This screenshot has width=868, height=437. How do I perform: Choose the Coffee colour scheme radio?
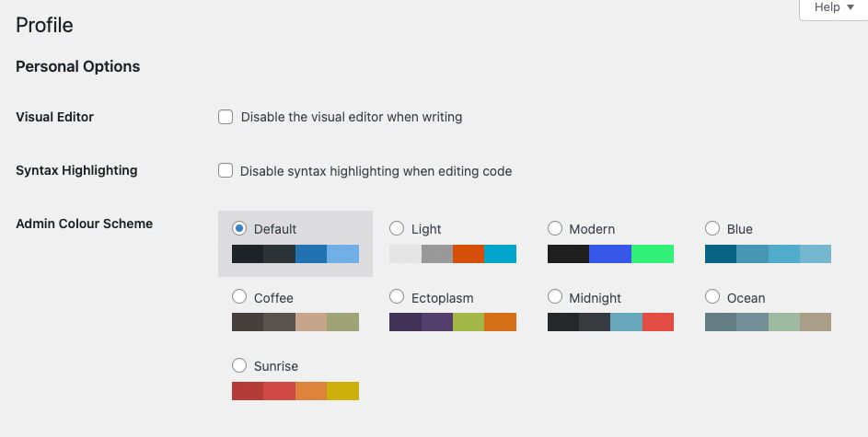239,297
